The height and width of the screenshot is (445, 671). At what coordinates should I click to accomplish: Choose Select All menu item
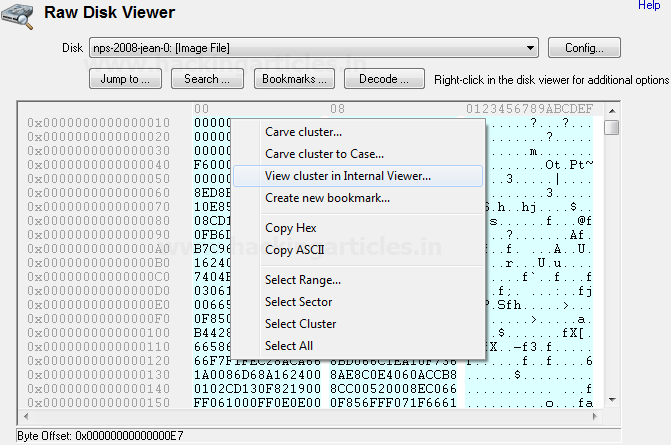click(x=287, y=346)
